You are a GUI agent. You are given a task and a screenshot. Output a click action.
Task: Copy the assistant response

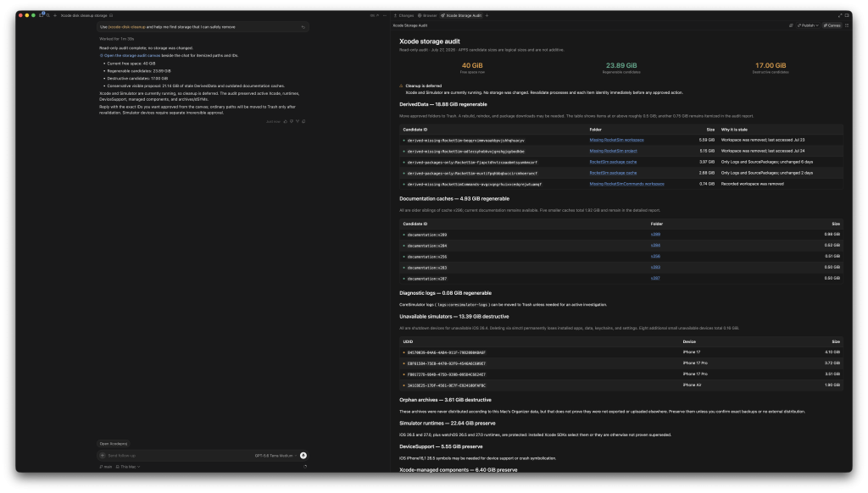coord(303,121)
